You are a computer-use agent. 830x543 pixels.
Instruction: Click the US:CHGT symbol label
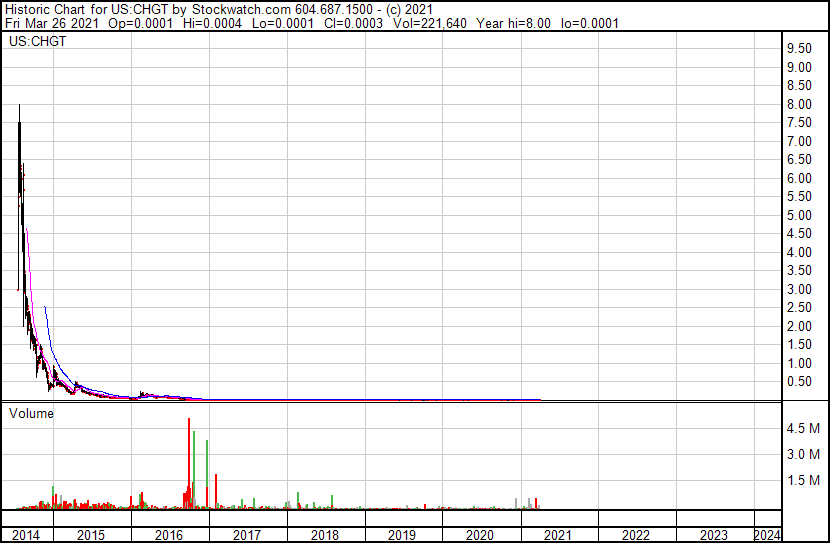[38, 41]
